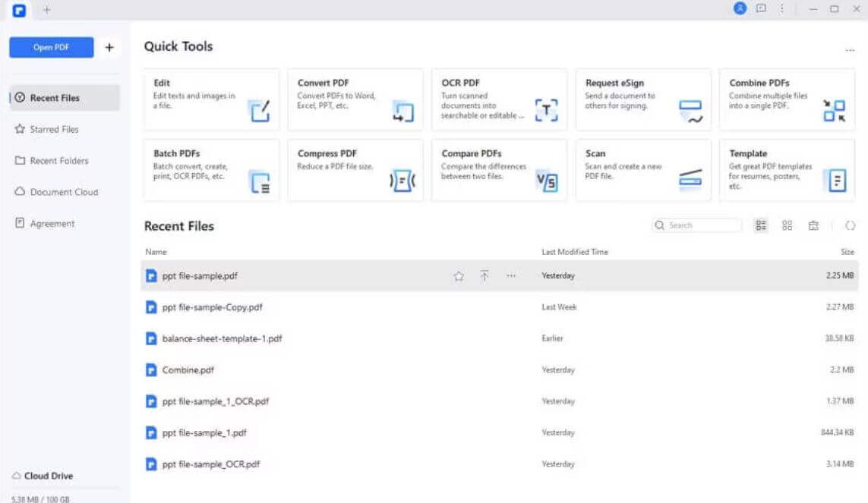Image resolution: width=868 pixels, height=503 pixels.
Task: Click the Compress PDF tool
Action: (355, 170)
